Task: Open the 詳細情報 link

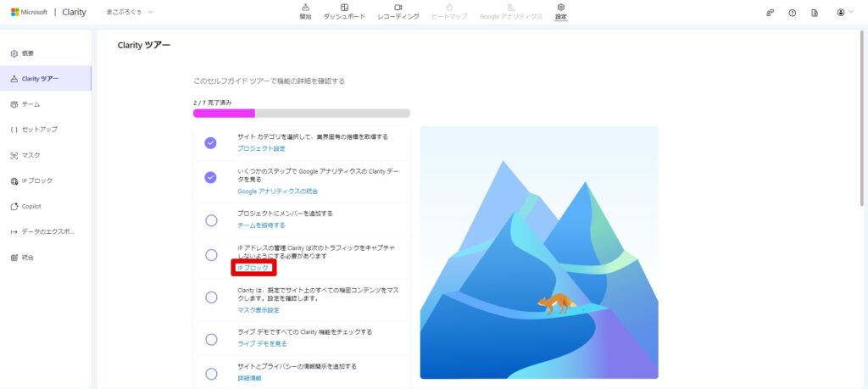Action: [249, 378]
